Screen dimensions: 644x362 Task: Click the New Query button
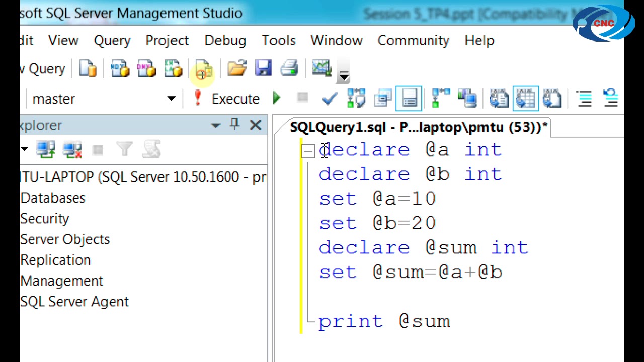(43, 69)
